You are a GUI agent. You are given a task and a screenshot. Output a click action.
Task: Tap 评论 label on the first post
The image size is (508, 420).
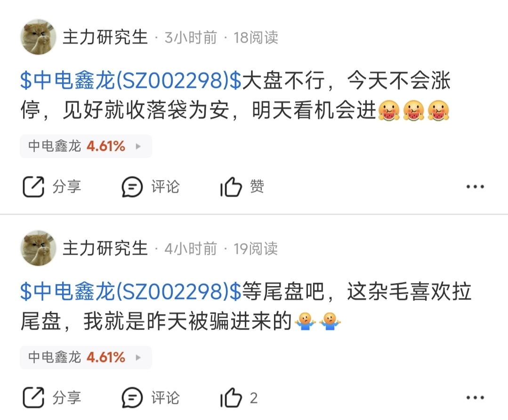click(165, 187)
